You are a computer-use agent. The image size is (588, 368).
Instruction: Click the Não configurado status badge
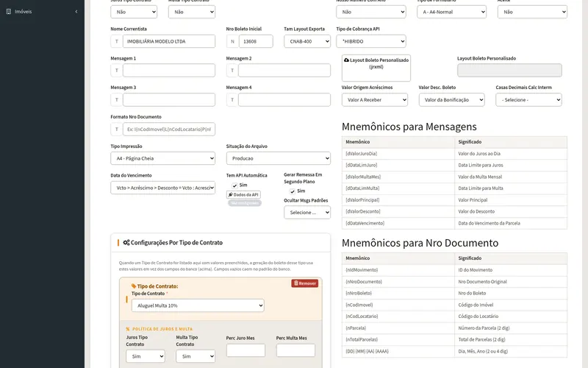pos(245,203)
